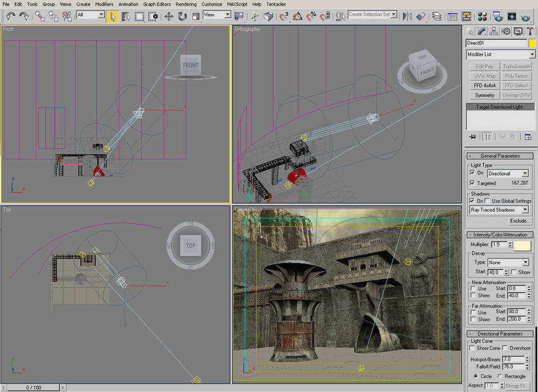Open the Layer Manager icon
The image size is (538, 392).
[437, 16]
